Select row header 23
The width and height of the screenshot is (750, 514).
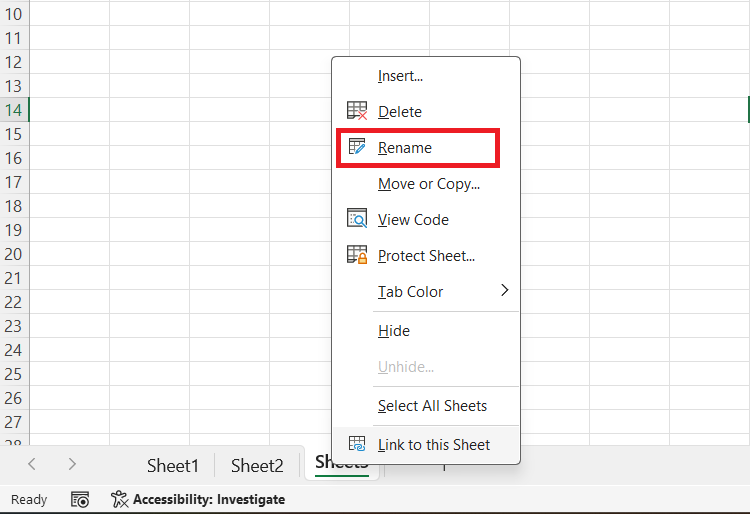click(x=14, y=326)
